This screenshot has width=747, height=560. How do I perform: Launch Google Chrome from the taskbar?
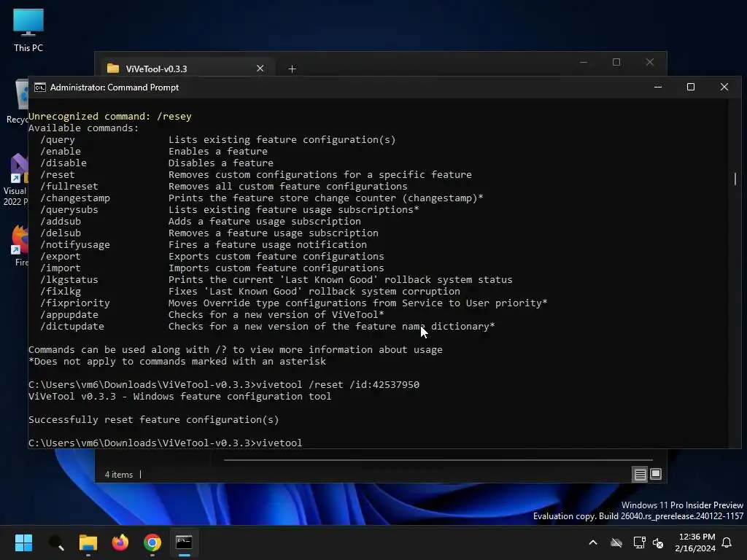tap(152, 542)
